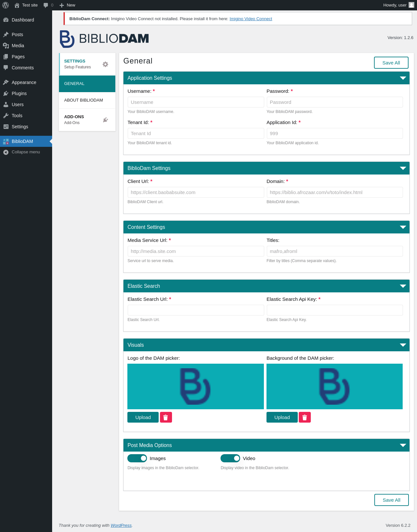Screen dimensions: 417x532
Task: Open the General tab
Action: (87, 84)
